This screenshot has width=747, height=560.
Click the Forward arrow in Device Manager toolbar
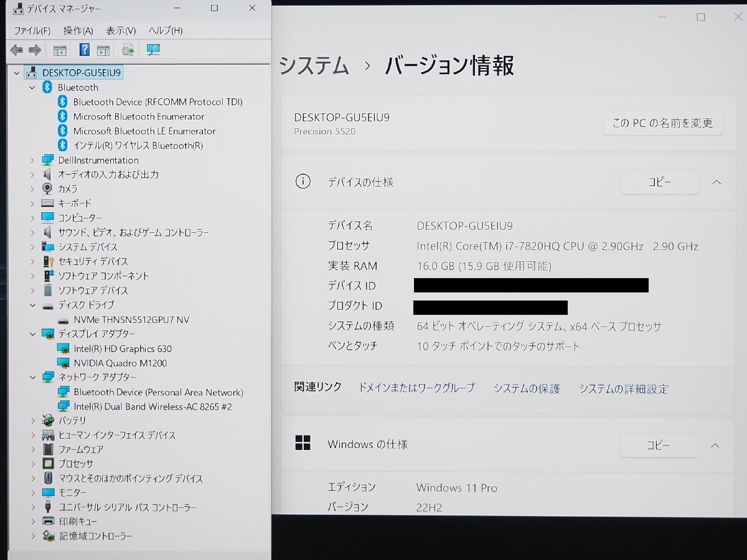click(35, 50)
